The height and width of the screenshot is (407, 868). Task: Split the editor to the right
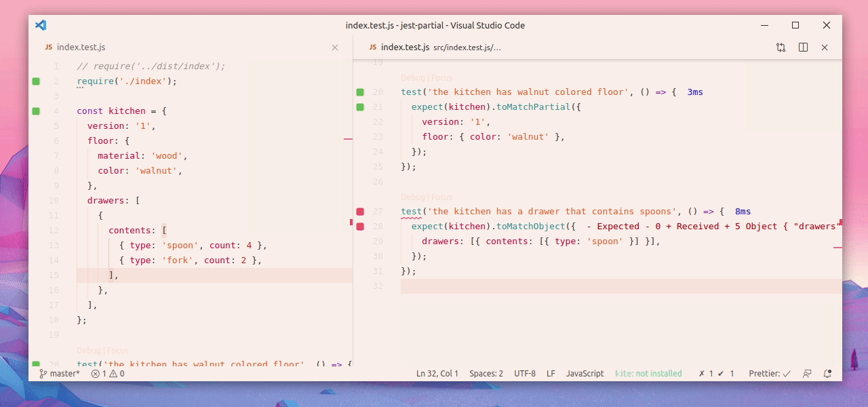(803, 47)
